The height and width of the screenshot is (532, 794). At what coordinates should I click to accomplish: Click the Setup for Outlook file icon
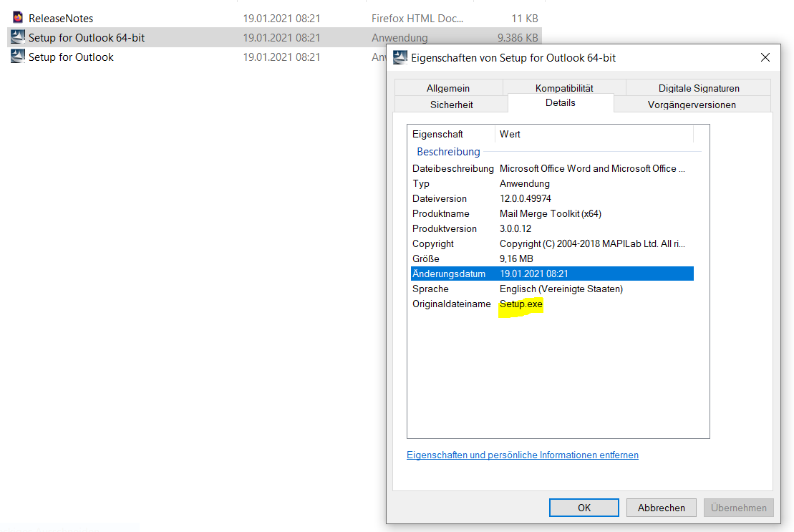click(18, 56)
